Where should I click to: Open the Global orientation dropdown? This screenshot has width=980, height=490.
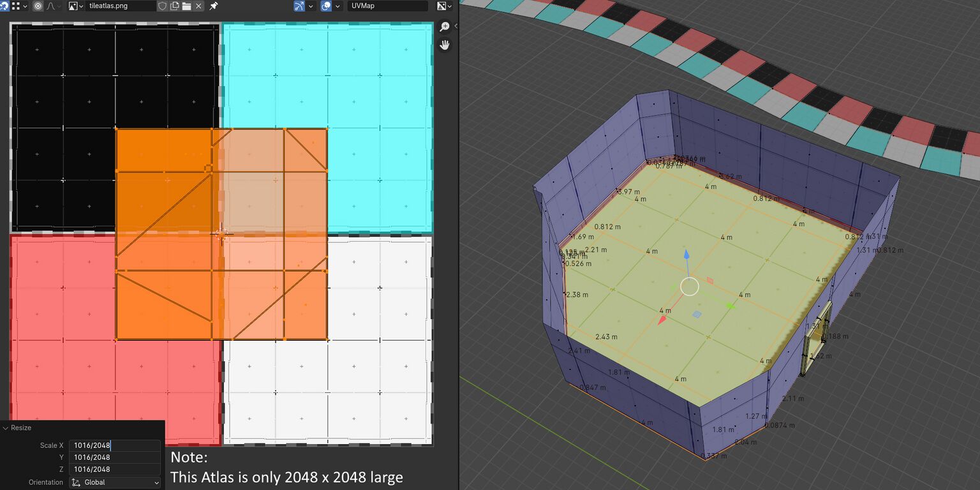coord(115,482)
